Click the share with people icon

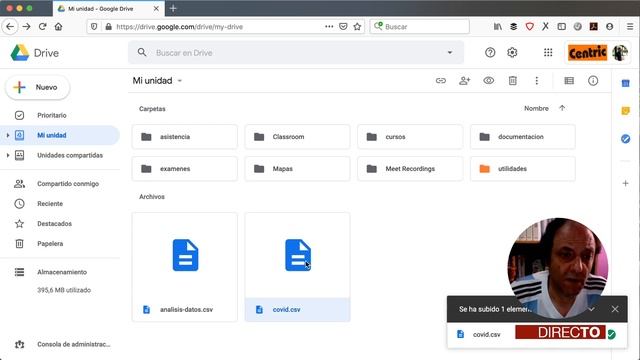coord(464,81)
